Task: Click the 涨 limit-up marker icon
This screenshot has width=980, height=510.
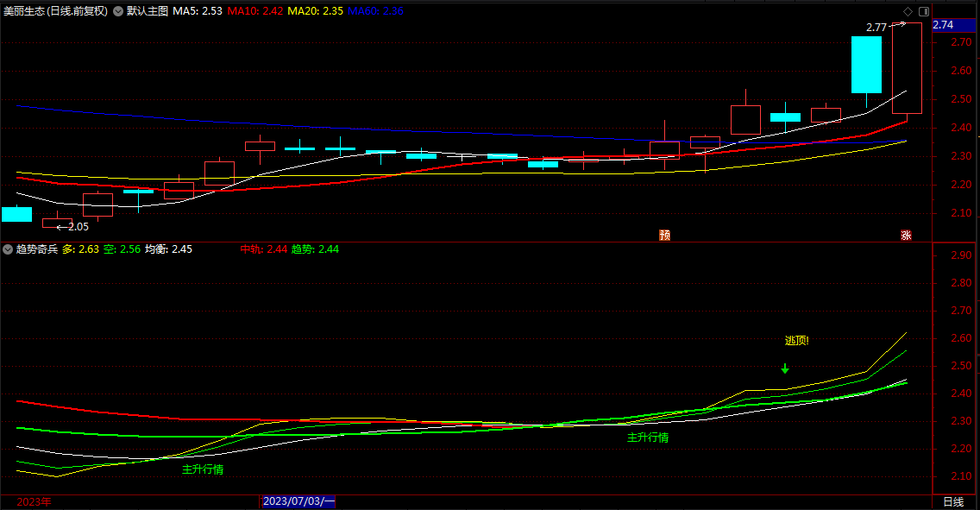Action: click(x=907, y=235)
